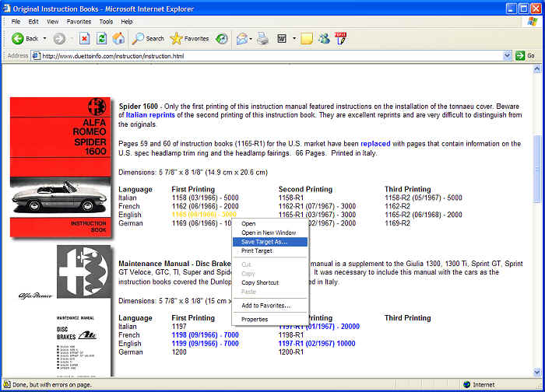Click the Windows flag logo

point(532,22)
